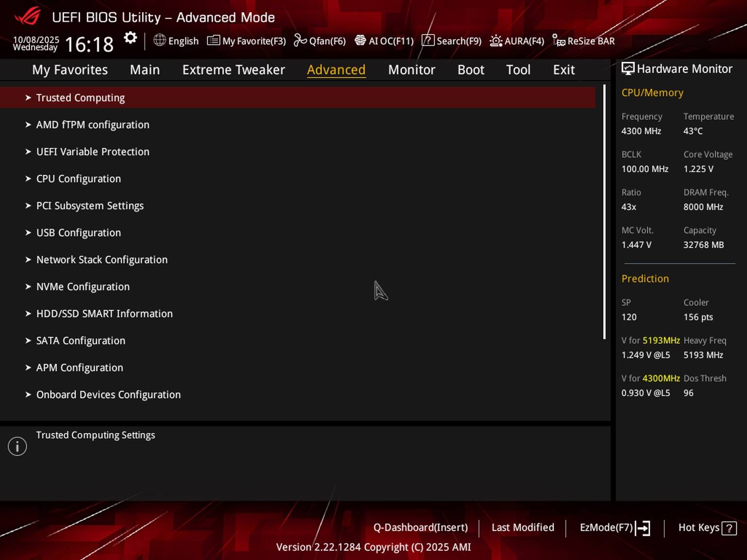View Last Modified settings

(x=522, y=527)
